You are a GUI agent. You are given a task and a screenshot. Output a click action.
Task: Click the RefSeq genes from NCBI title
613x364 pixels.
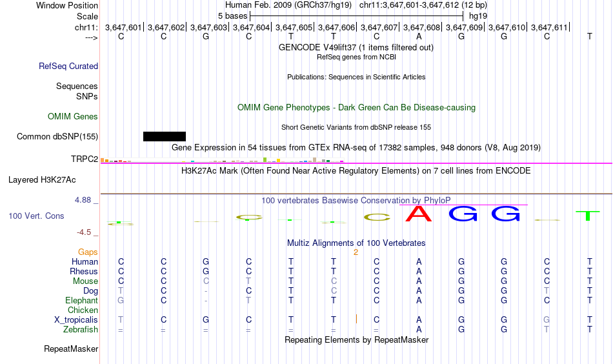click(x=357, y=57)
